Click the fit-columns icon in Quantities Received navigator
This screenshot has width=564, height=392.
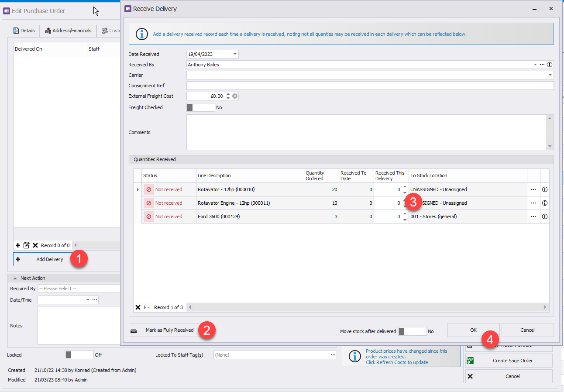coord(147,307)
